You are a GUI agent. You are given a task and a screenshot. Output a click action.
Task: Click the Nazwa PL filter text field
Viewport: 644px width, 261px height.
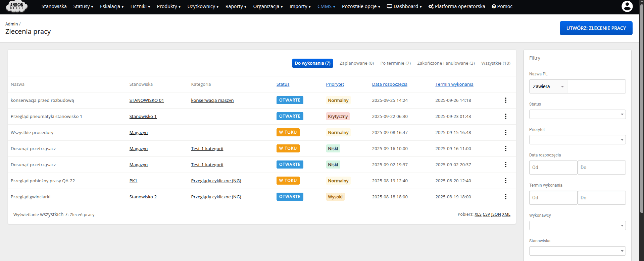click(596, 86)
